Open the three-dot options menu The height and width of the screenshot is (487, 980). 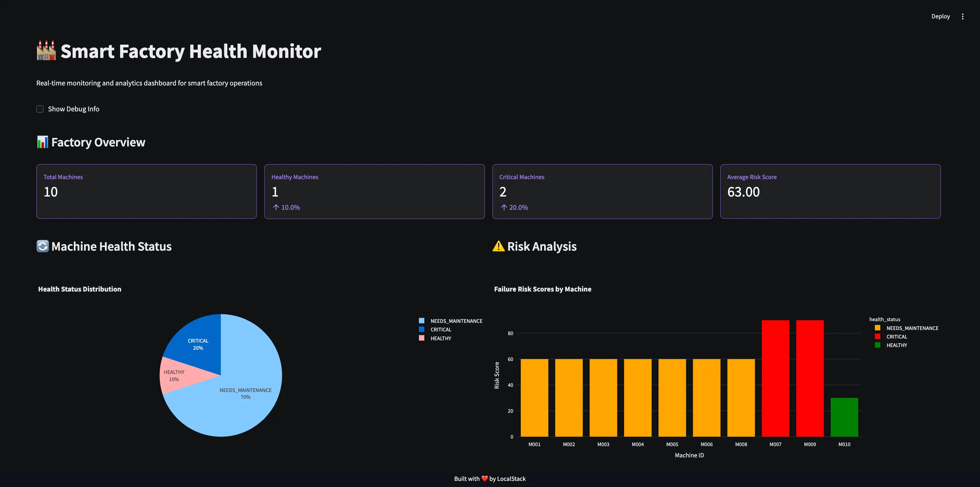(963, 16)
